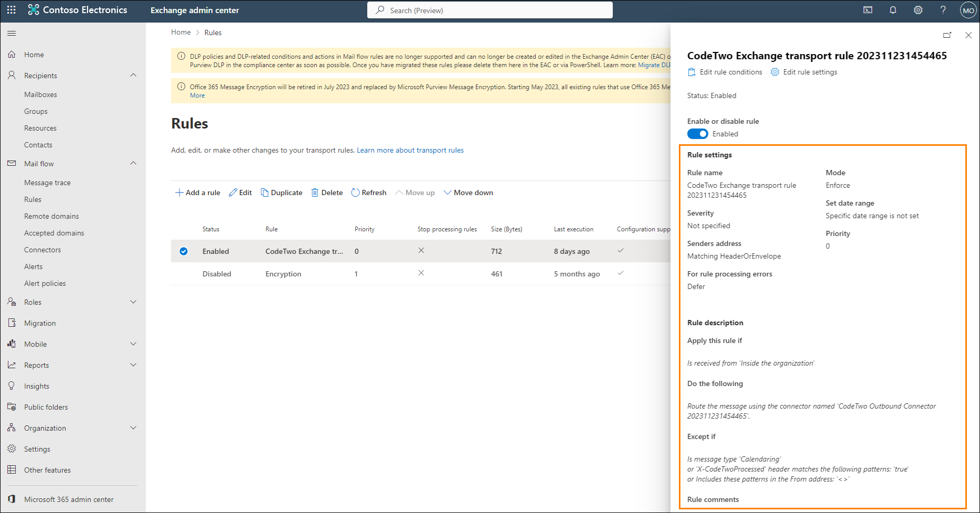980x513 pixels.
Task: Collapse the Recipients section chevron
Action: pos(133,75)
